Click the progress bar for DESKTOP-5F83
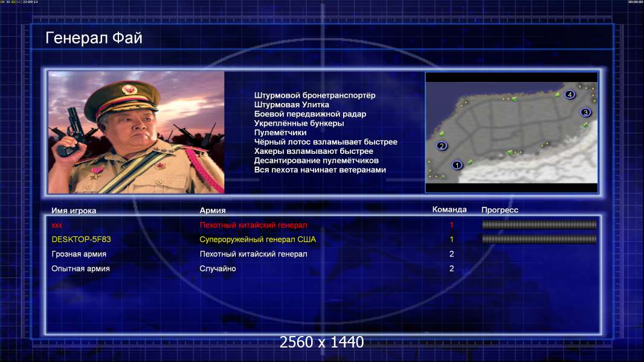The width and height of the screenshot is (644, 362). tap(539, 239)
